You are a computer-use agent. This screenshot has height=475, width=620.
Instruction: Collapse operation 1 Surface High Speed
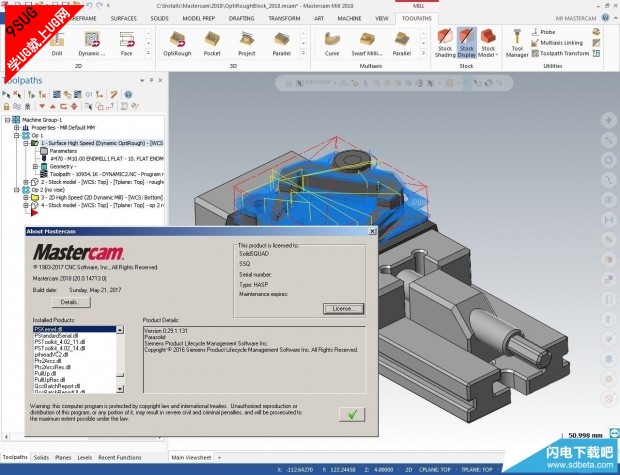click(x=26, y=143)
